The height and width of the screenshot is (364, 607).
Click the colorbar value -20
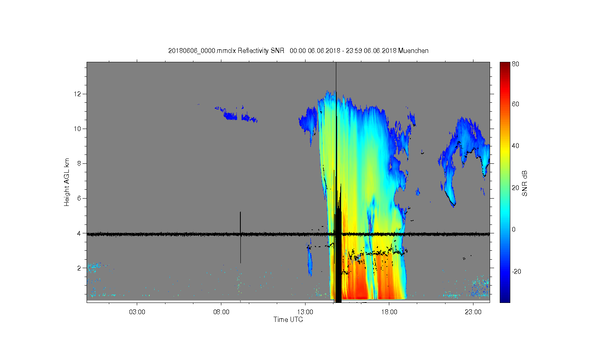tap(516, 271)
